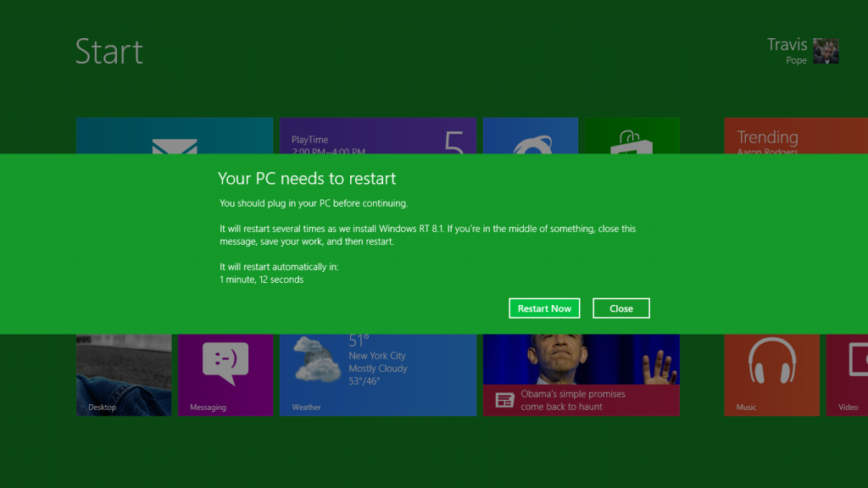This screenshot has height=488, width=868.
Task: Click the Travis user name
Action: click(x=787, y=44)
